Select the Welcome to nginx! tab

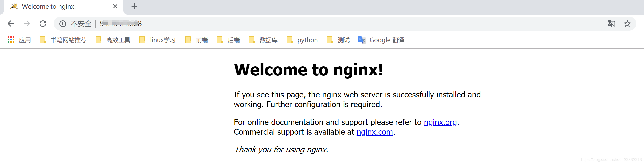49,6
